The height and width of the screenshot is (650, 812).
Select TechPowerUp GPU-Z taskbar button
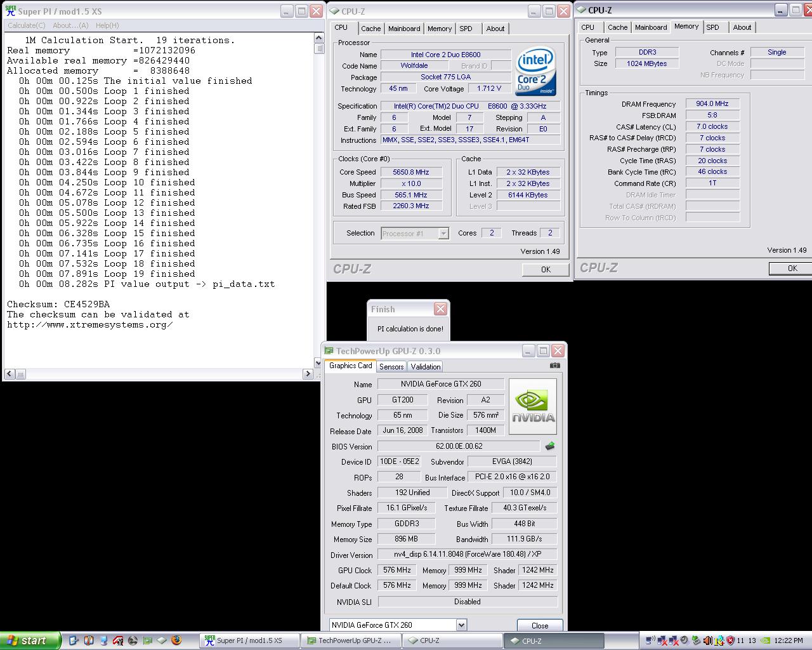tap(350, 640)
